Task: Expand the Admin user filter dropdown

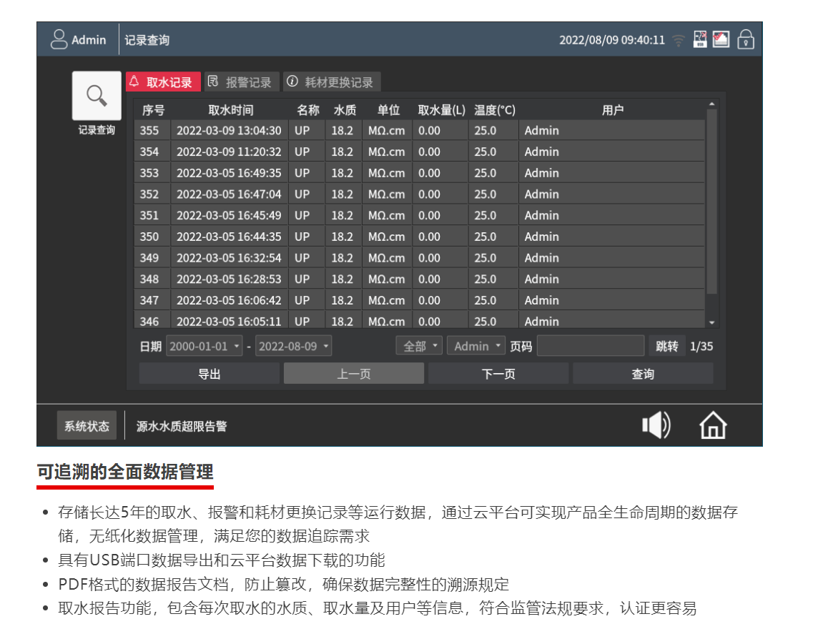Action: (x=476, y=345)
